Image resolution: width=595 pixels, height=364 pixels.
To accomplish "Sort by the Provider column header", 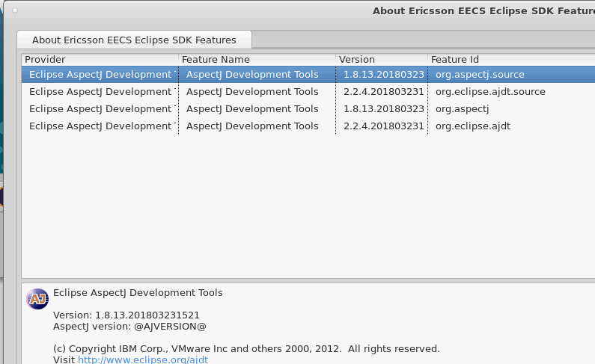I will pyautogui.click(x=100, y=60).
